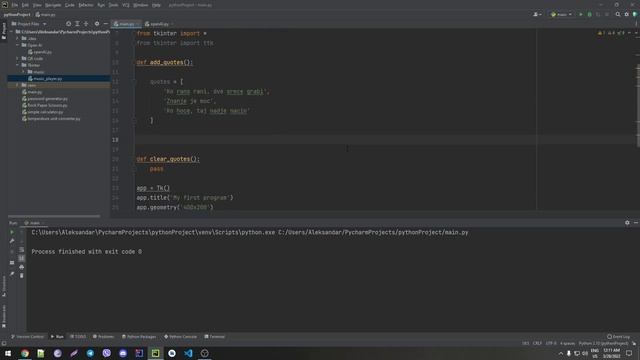Select password generator.py in project tree
Screen dimensions: 640x360
point(47,98)
